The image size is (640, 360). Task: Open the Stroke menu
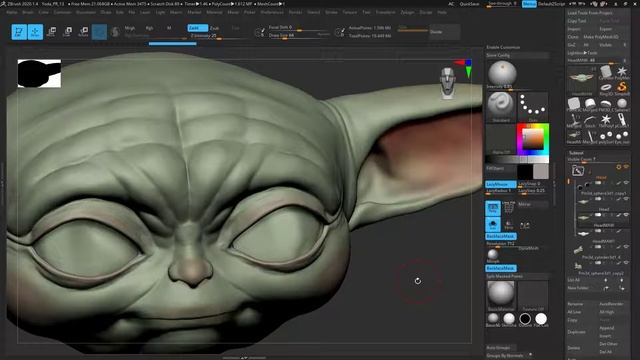tap(331, 12)
